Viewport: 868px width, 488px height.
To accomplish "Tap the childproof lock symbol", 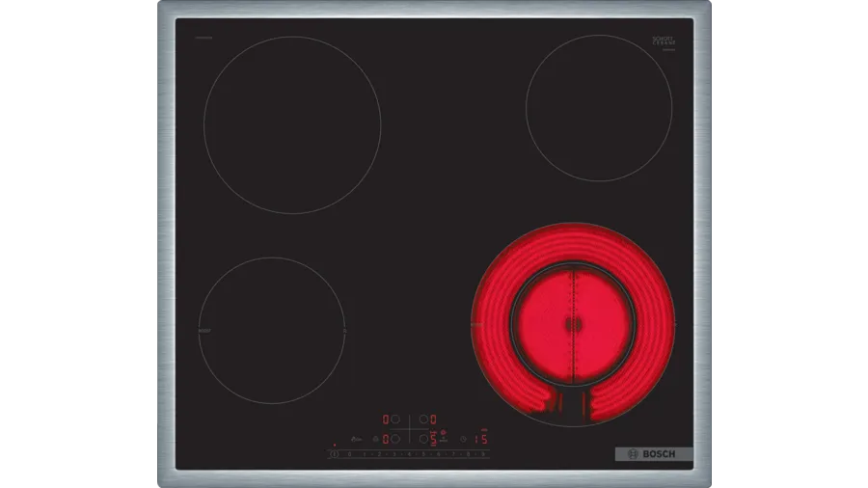I will point(376,440).
